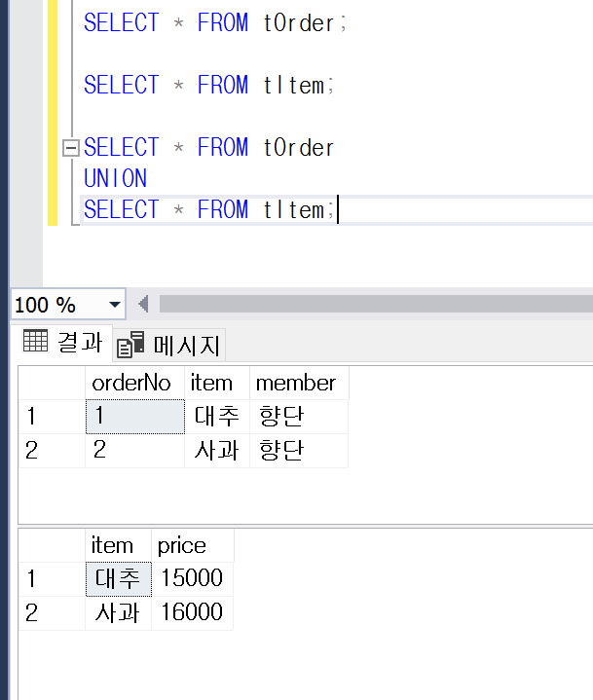
Task: Select 대추 cell in the item grid
Action: [119, 579]
